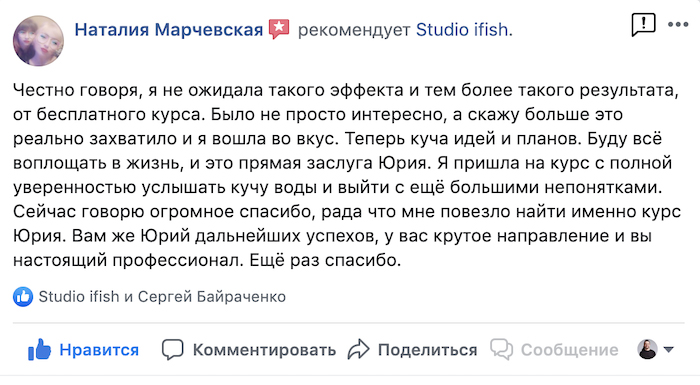Image resolution: width=700 pixels, height=385 pixels.
Task: Open Сергей Байраченко in the likes line
Action: coord(212,297)
